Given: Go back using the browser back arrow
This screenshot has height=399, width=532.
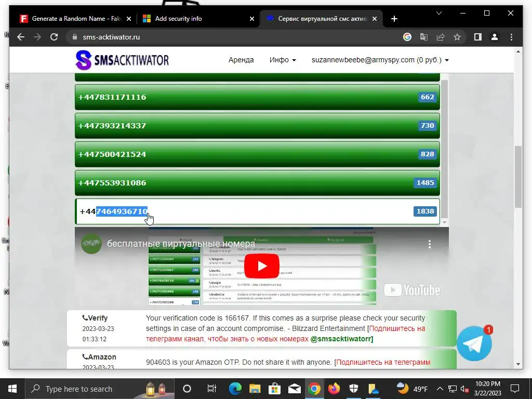Looking at the screenshot, I should click(21, 37).
